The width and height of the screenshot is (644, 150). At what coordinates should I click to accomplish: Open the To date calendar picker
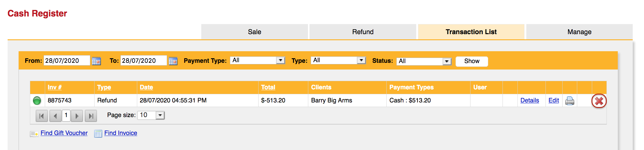[173, 61]
